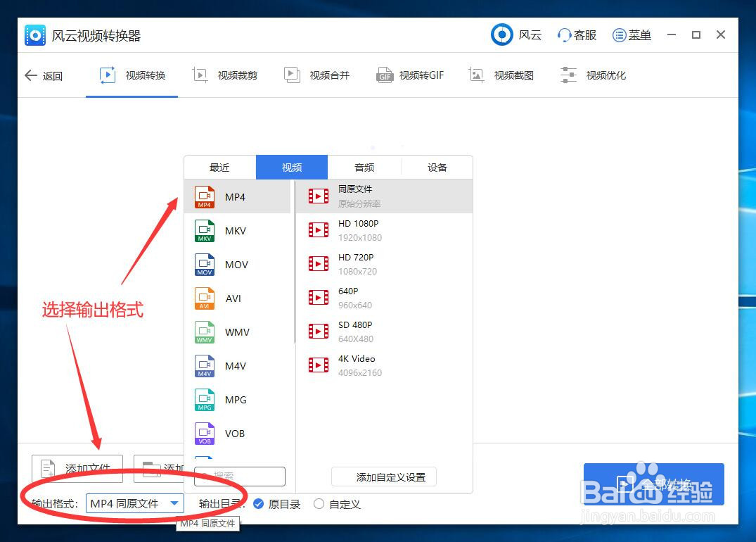Open the 菜单 menu icon
This screenshot has height=542, width=756.
[x=619, y=35]
